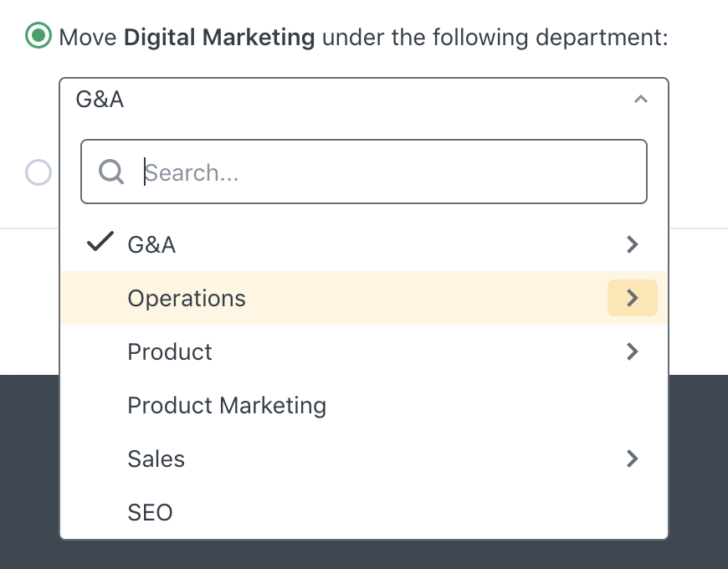This screenshot has width=728, height=569.
Task: Click the bold Digital Marketing text
Action: 219,37
